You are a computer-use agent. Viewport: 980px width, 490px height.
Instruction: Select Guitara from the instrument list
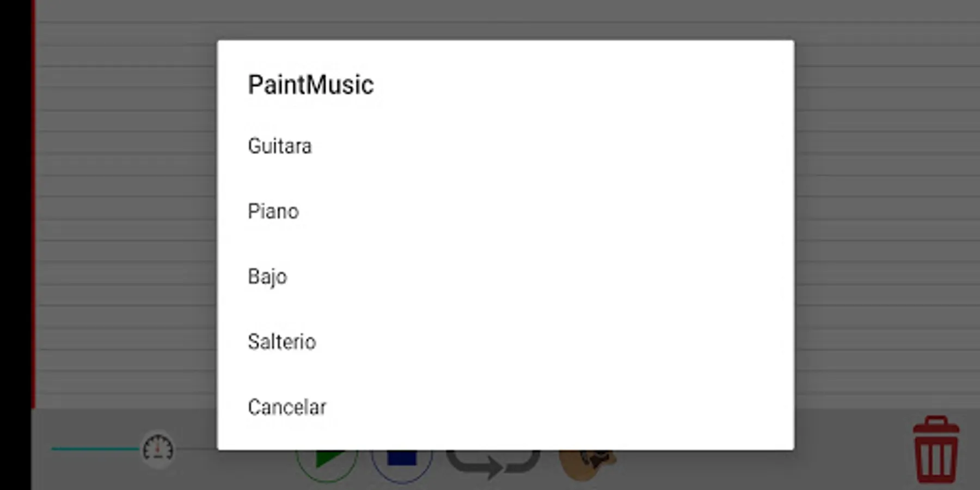pos(505,146)
